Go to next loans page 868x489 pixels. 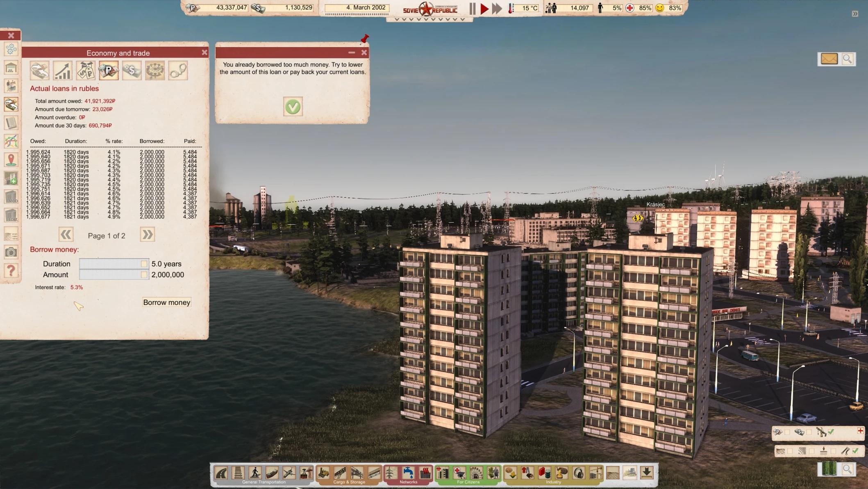click(147, 235)
